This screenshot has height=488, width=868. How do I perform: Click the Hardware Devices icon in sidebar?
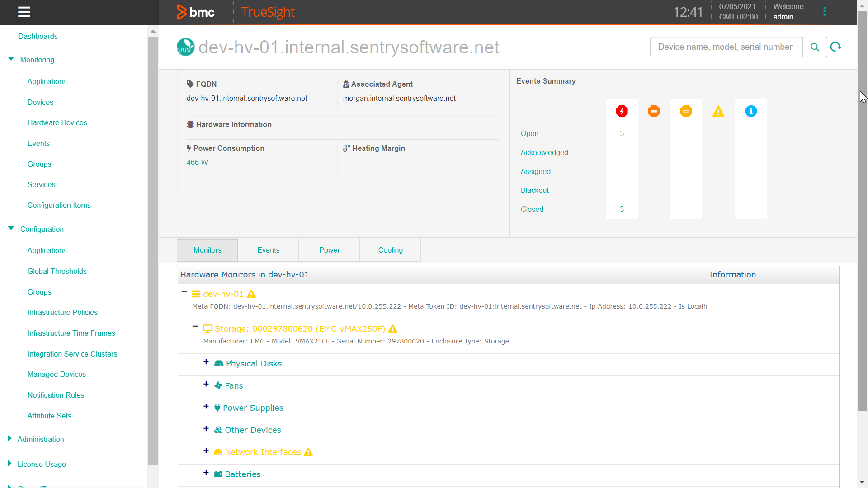point(58,123)
